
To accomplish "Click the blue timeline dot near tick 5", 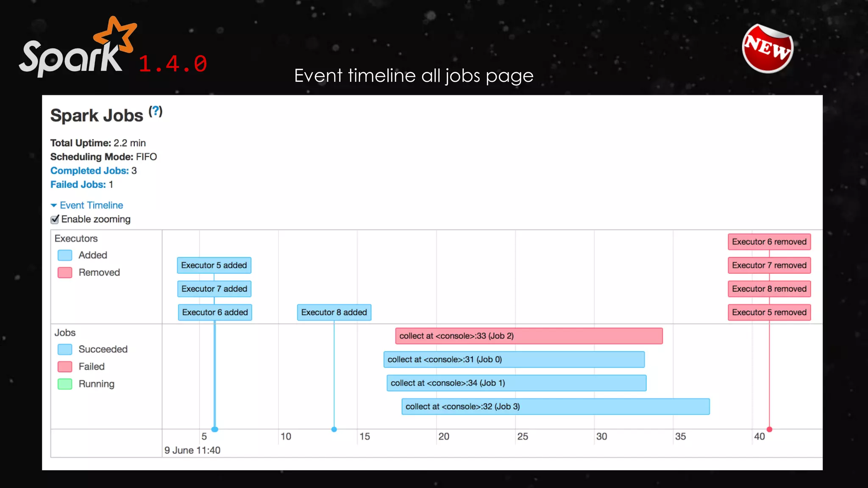I will (215, 430).
